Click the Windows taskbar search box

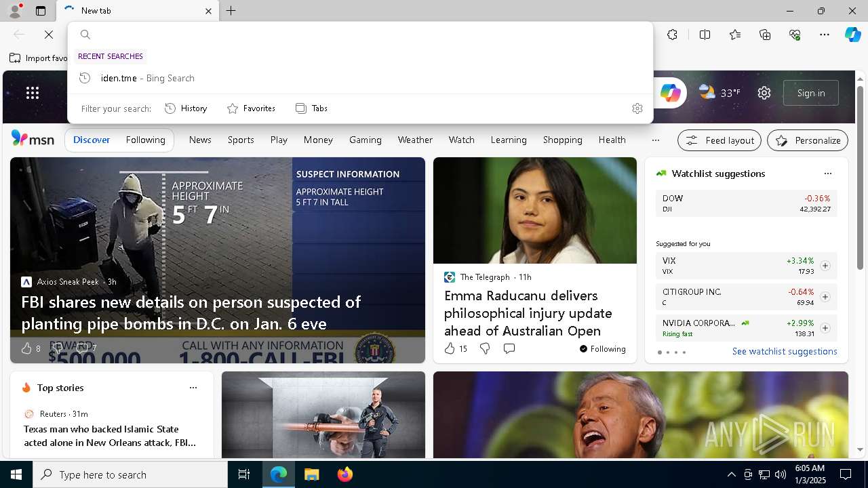coord(130,474)
